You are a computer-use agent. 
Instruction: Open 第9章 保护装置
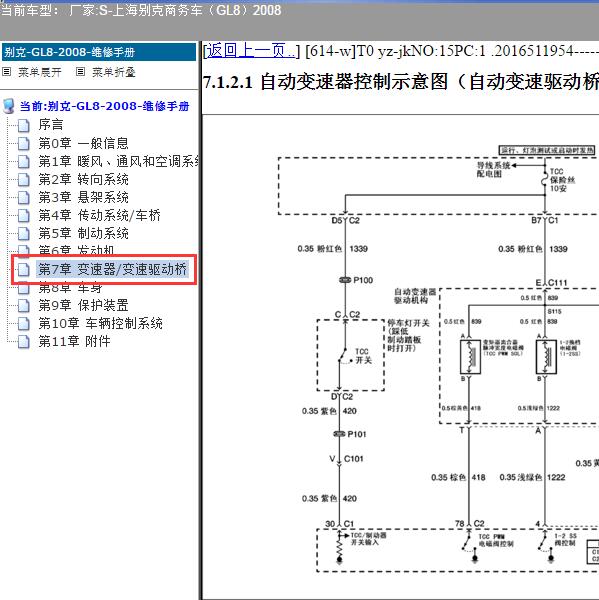point(83,305)
